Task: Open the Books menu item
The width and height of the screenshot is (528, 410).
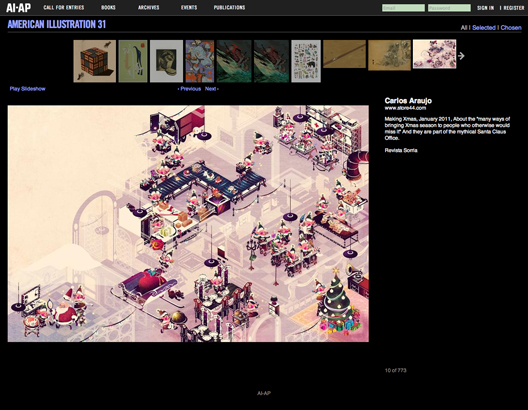Action: 108,7
